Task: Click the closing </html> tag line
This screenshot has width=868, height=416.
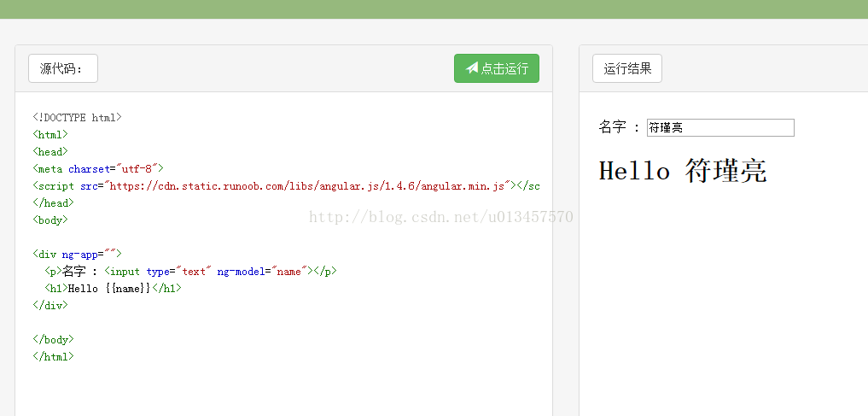Action: (x=53, y=356)
